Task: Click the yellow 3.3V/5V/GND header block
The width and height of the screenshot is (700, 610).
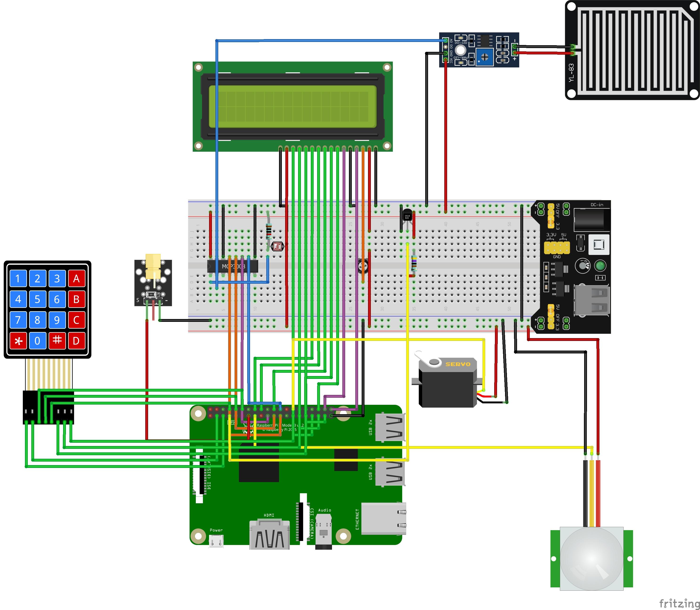Action: point(557,248)
